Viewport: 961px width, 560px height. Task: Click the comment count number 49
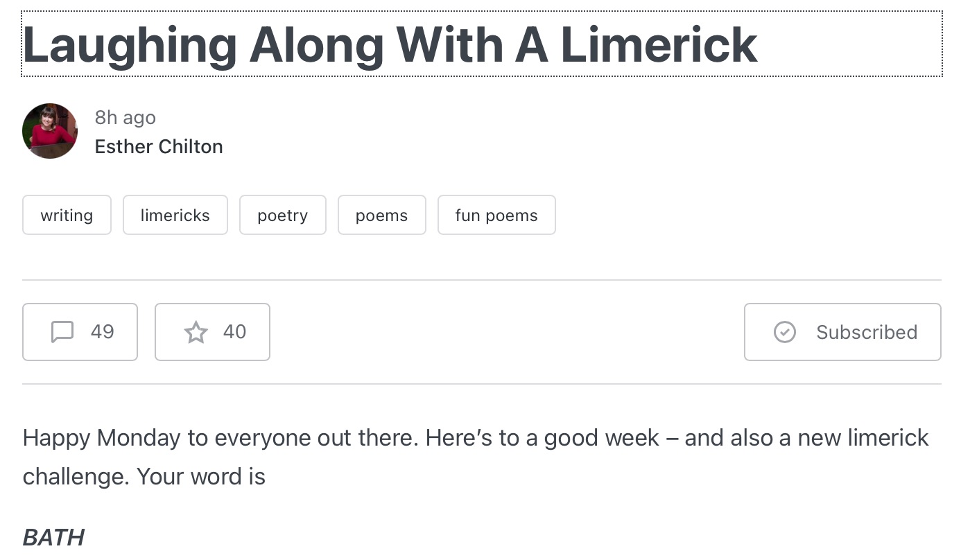[102, 332]
